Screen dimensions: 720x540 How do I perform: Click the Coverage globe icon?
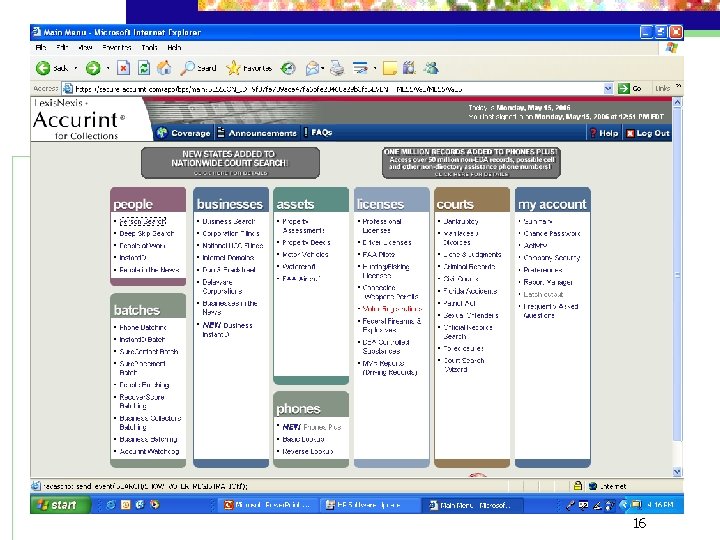162,133
